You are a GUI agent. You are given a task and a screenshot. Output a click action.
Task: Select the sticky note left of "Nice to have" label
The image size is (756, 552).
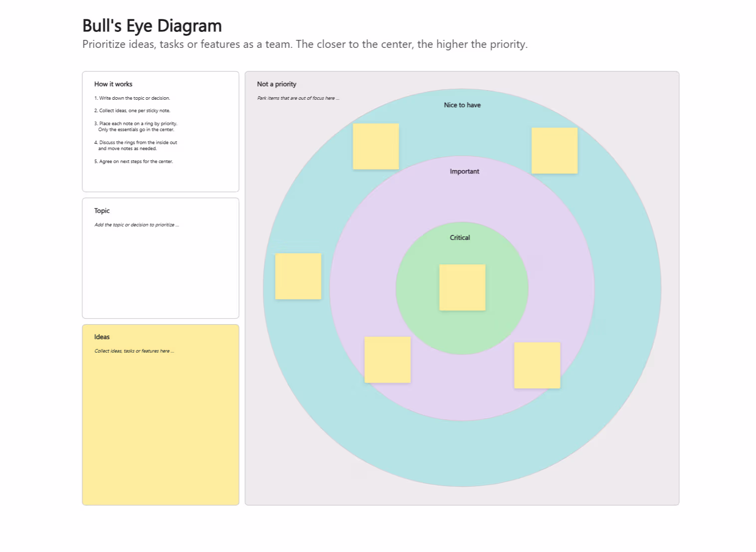(376, 147)
